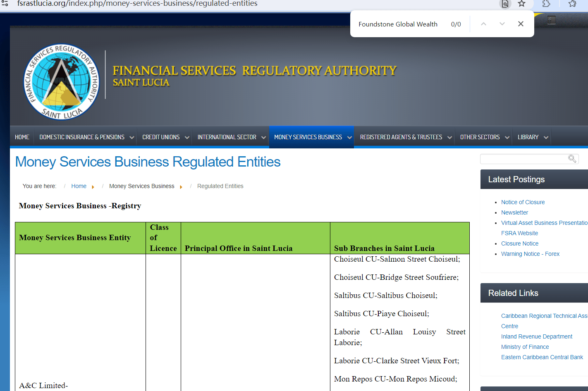Screen dimensions: 588x391
Task: Expand the Other Sectors dropdown arrow
Action: pos(507,137)
